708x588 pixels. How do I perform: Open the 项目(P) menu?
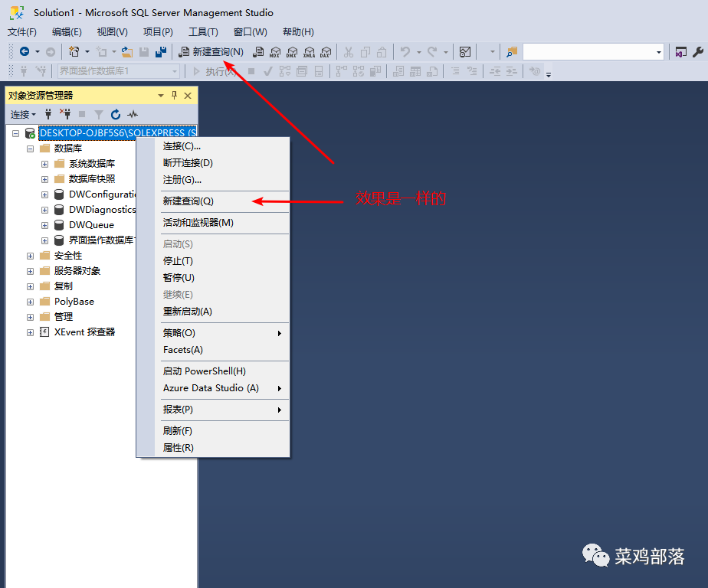[158, 32]
